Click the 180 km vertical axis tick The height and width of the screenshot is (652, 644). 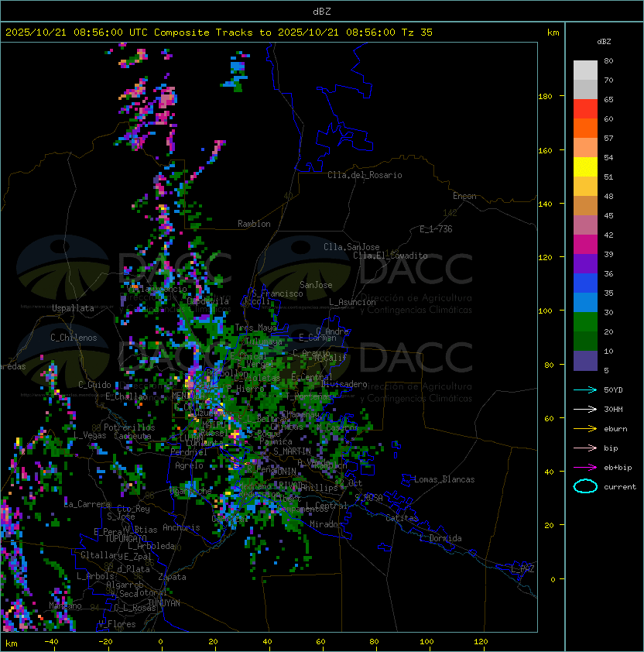[545, 97]
